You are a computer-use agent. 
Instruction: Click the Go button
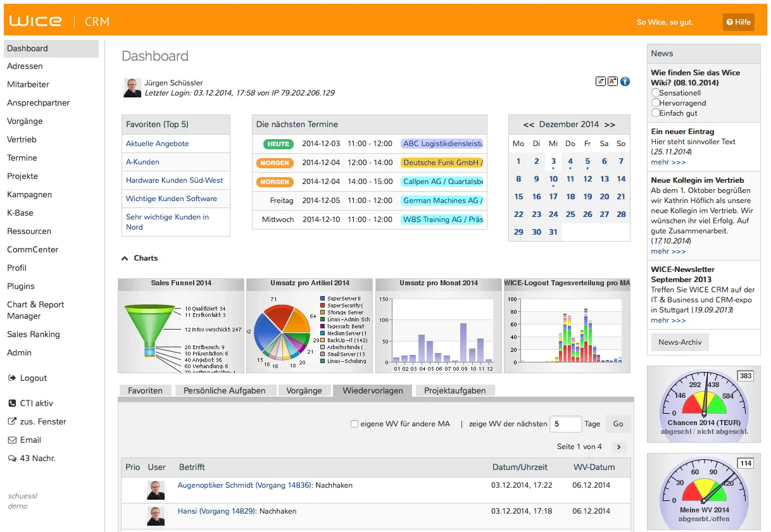point(618,424)
